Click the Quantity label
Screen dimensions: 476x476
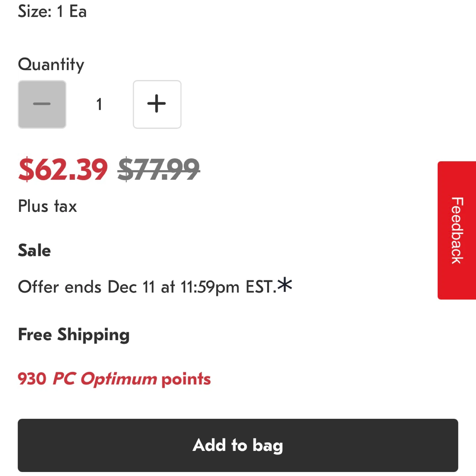[51, 64]
